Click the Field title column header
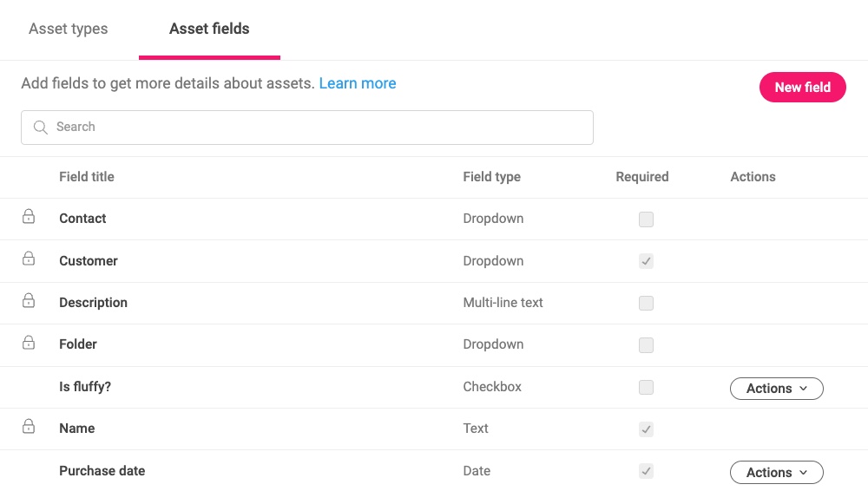 [87, 177]
